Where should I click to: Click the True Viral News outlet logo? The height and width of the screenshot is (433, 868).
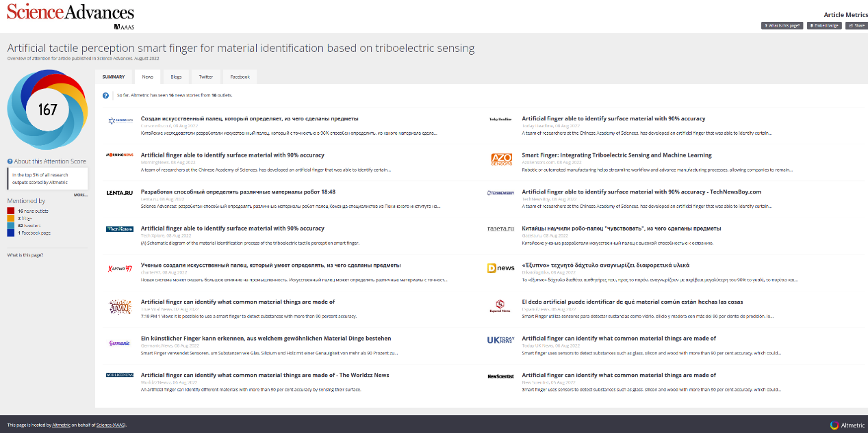pyautogui.click(x=120, y=306)
